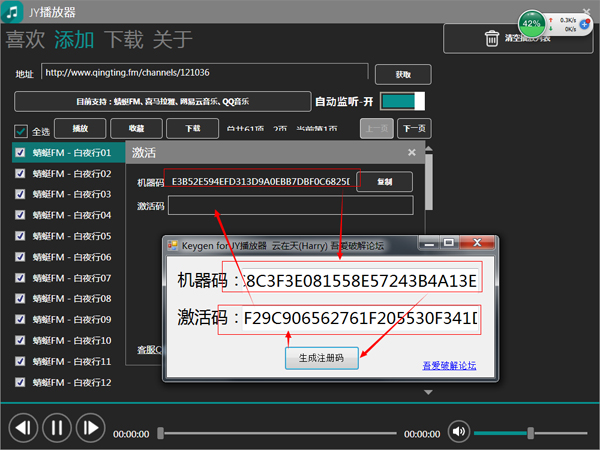Uncheck 蜻蜓FM - 白夜行01 checkbox
The height and width of the screenshot is (450, 600).
(20, 152)
